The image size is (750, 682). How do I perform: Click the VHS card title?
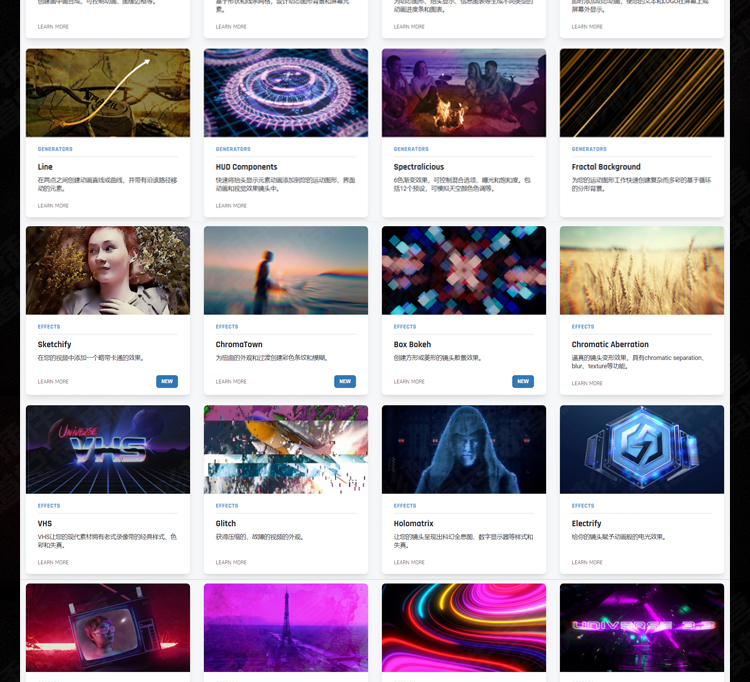pyautogui.click(x=45, y=524)
